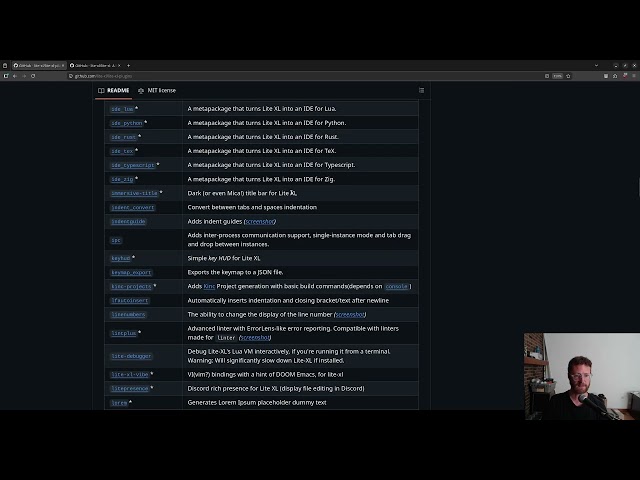Screen dimensions: 640x480
Task: Open the kinc-projects plugin link
Action: pyautogui.click(x=131, y=287)
